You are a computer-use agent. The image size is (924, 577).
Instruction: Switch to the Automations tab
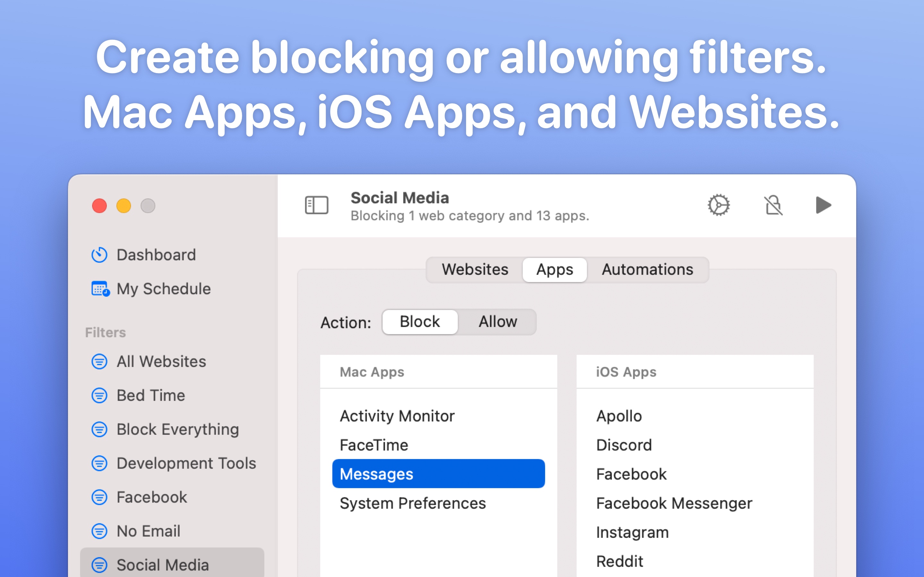tap(647, 269)
